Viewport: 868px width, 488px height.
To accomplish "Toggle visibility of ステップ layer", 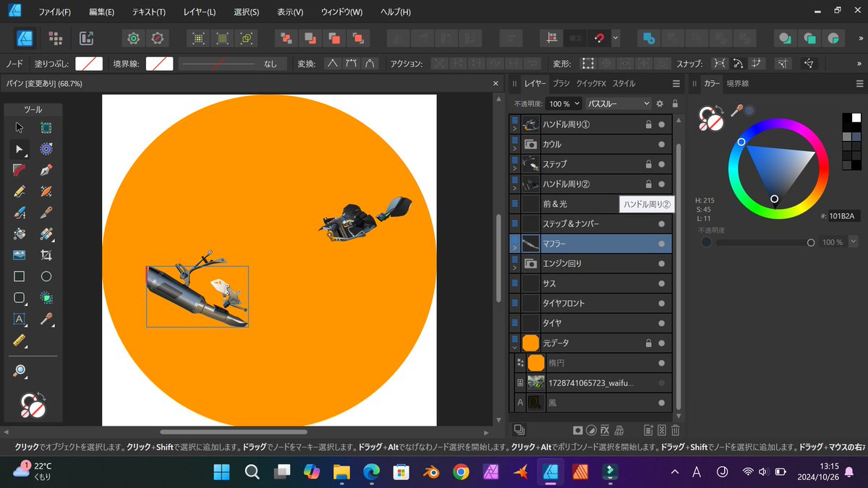I will (661, 164).
